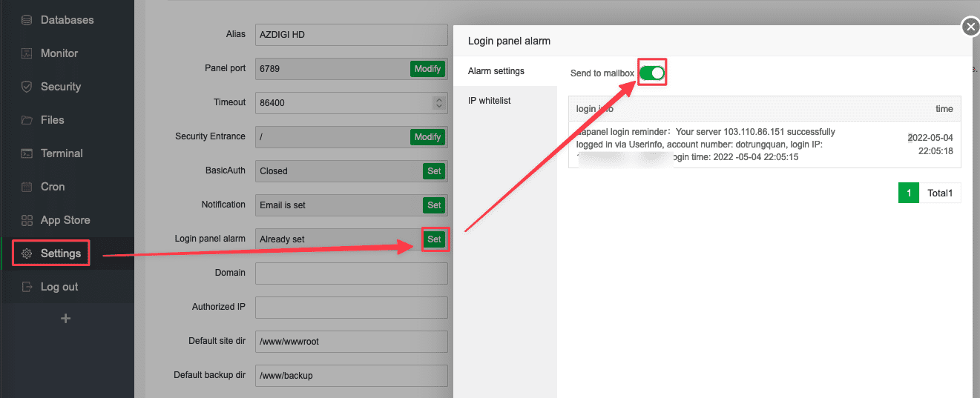Adjust the Timeout value stepper arrows
This screenshot has height=398, width=980.
tap(438, 102)
